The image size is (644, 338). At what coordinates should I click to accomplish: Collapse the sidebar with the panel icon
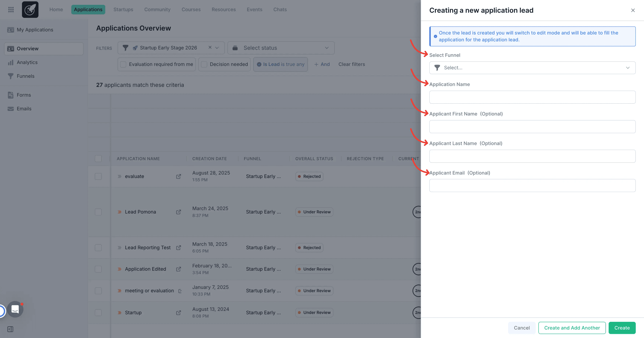pyautogui.click(x=10, y=329)
